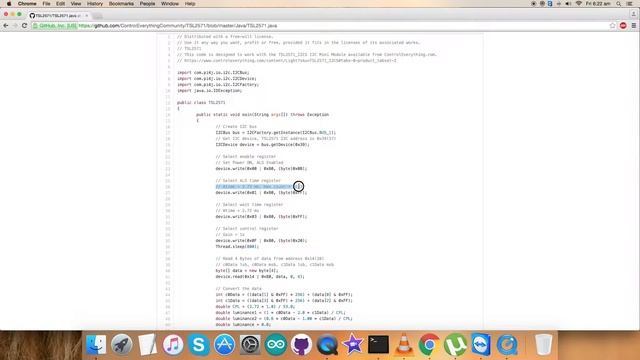The image size is (640, 360).
Task: Open the red Adblock extension icon
Action: (x=623, y=26)
